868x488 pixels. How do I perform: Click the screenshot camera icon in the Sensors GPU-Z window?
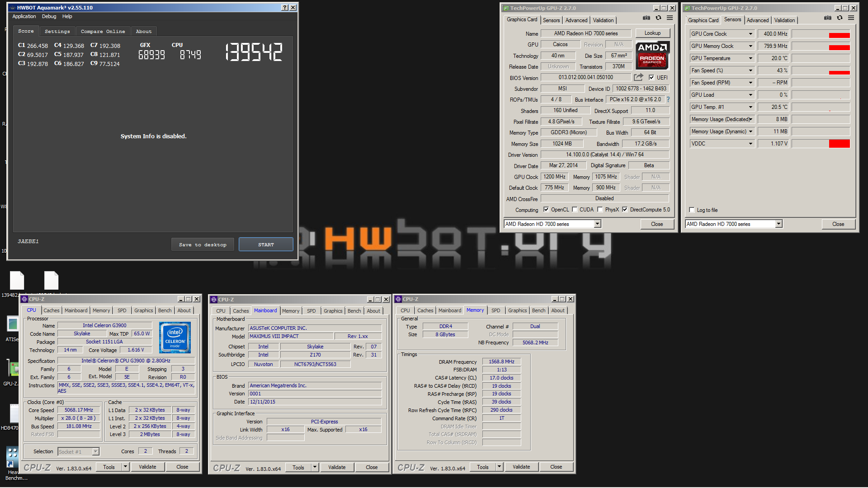tap(827, 18)
